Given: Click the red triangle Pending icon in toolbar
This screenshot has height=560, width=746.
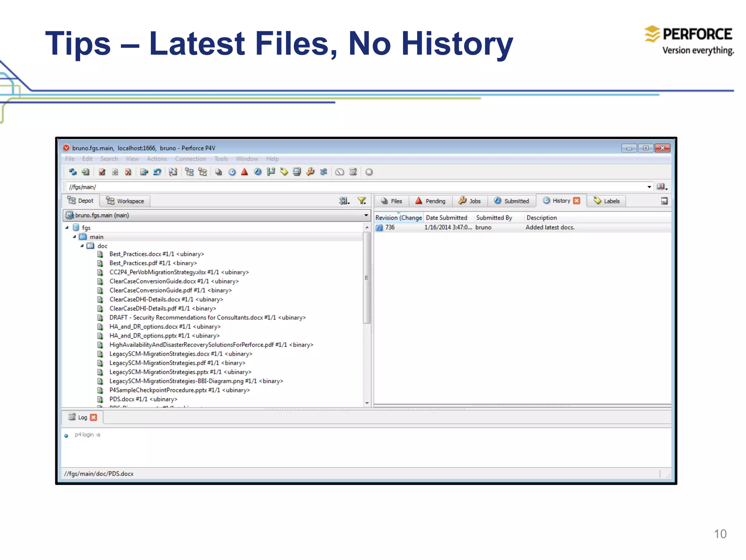Looking at the screenshot, I should [244, 172].
